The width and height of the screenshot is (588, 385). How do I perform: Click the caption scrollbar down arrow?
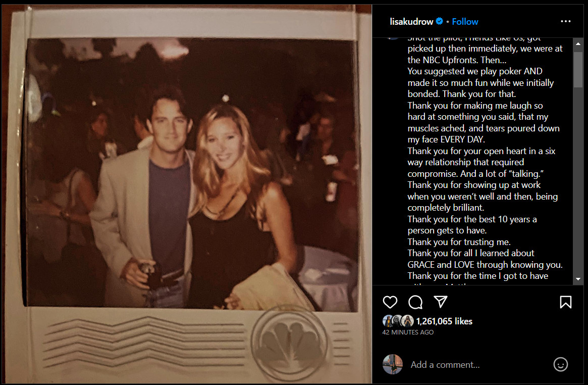(578, 279)
